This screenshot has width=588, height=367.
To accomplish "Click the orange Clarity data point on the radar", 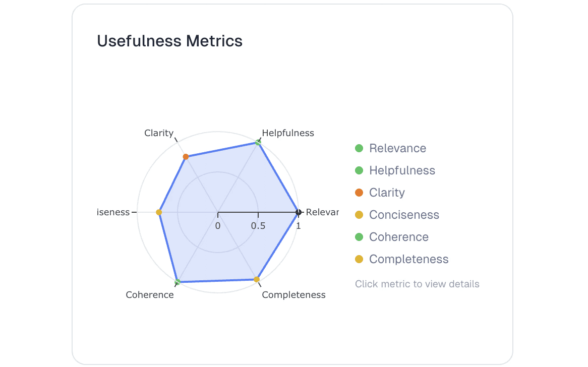I will [186, 157].
